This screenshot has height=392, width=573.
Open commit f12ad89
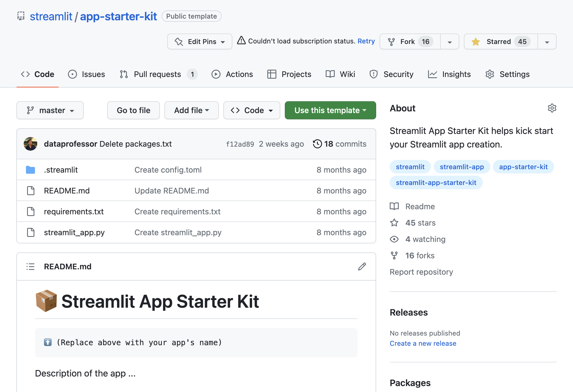(240, 144)
